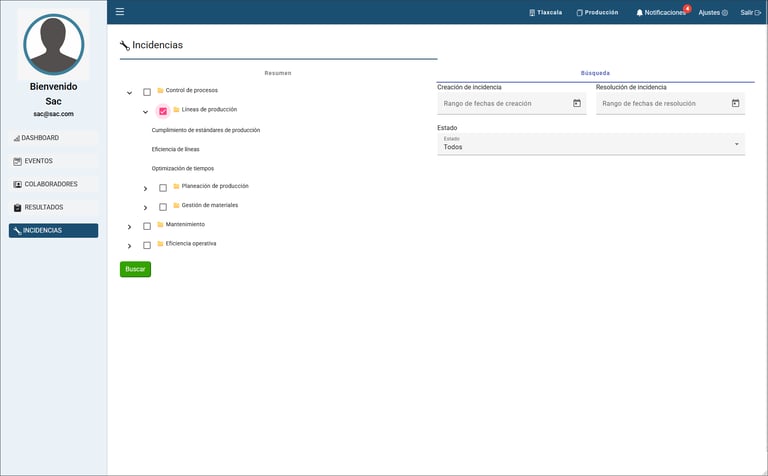Click the Control de procesos folder icon

pyautogui.click(x=160, y=90)
